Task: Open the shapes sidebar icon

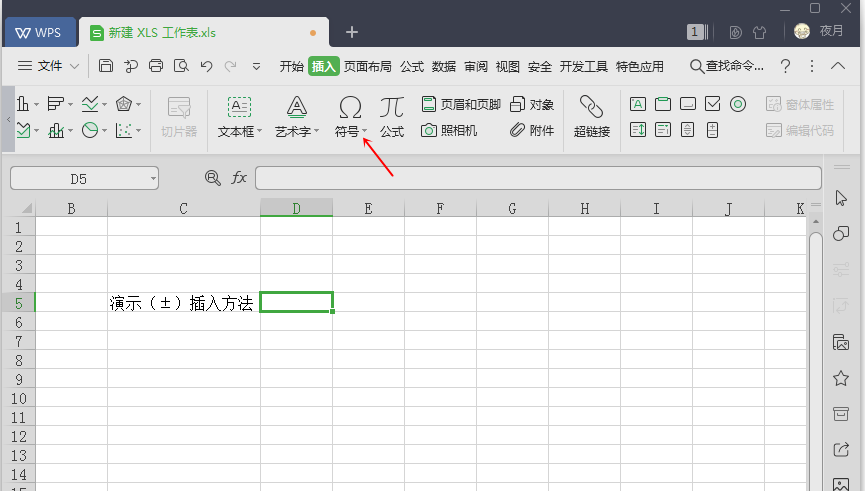Action: (841, 233)
